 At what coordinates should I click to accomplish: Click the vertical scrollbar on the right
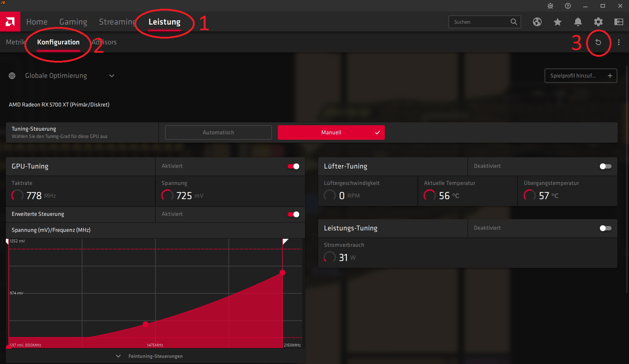click(x=626, y=178)
